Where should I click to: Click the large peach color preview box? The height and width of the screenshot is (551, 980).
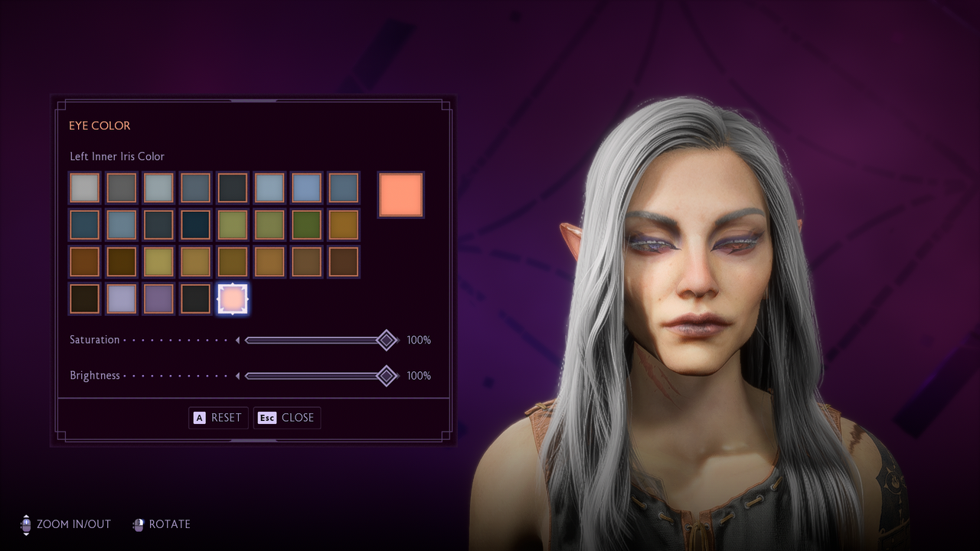pyautogui.click(x=400, y=195)
